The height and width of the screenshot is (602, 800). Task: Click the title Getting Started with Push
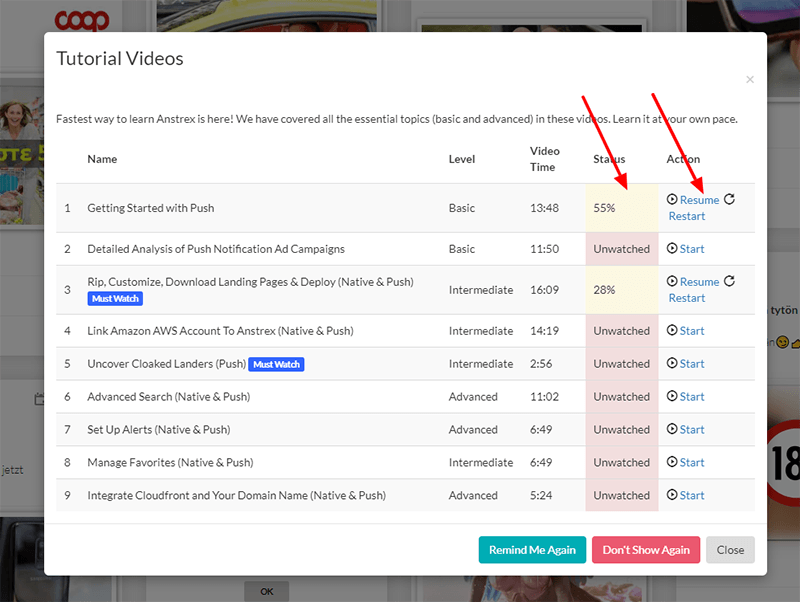pos(151,208)
